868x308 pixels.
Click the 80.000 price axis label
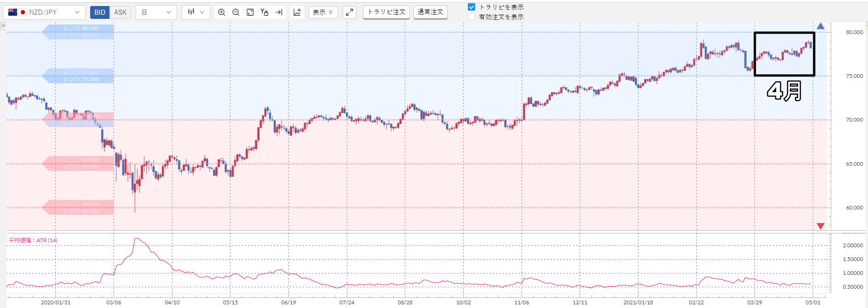coord(854,32)
